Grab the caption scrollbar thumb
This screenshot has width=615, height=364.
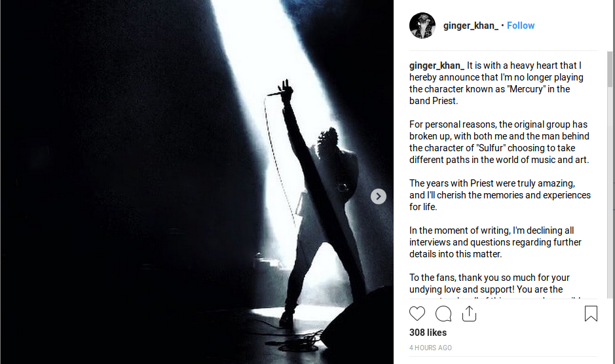point(610,69)
